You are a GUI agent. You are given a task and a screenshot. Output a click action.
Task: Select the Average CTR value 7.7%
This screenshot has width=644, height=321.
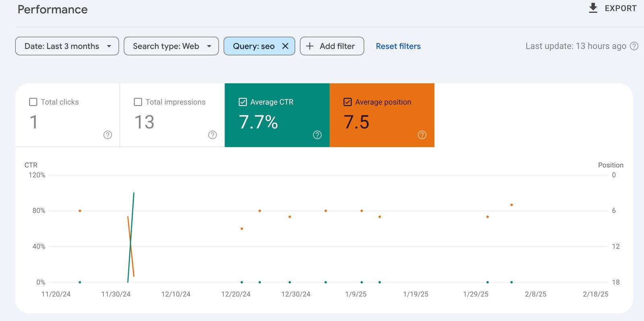258,122
